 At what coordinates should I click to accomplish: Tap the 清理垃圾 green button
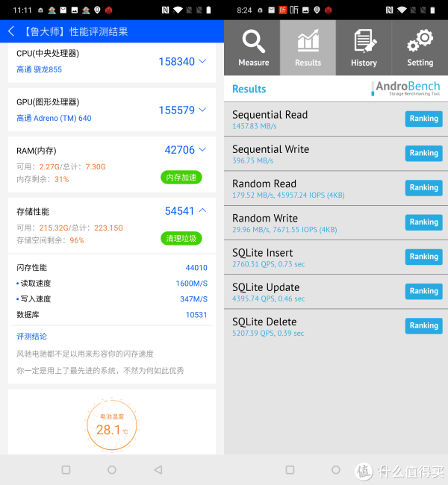click(x=181, y=239)
